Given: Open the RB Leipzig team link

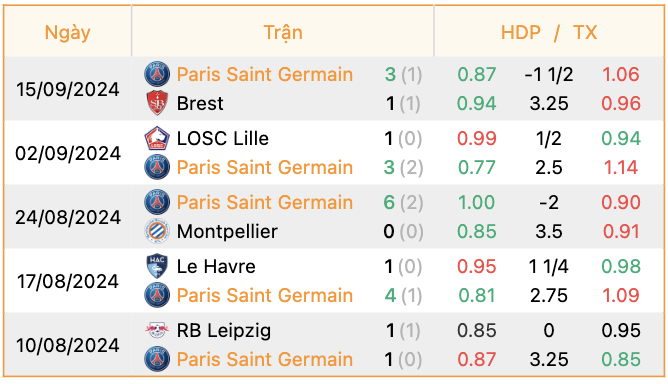Looking at the screenshot, I should 224,330.
